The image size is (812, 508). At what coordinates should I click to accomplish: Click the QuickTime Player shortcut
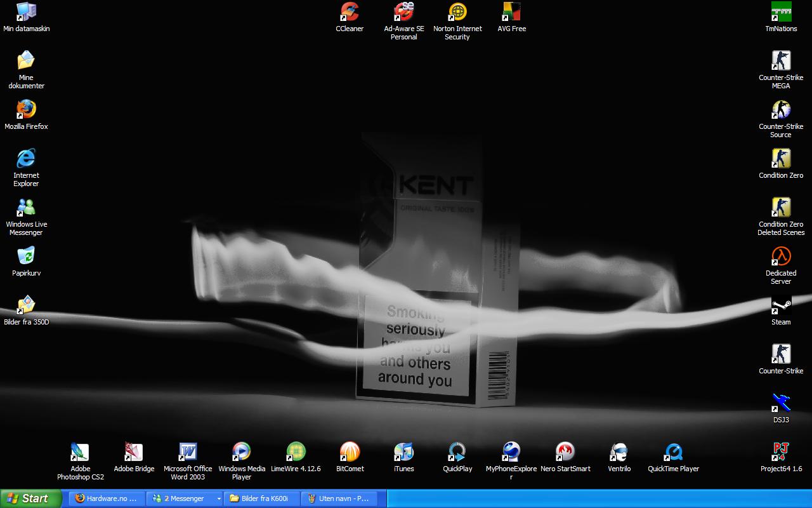tap(673, 451)
